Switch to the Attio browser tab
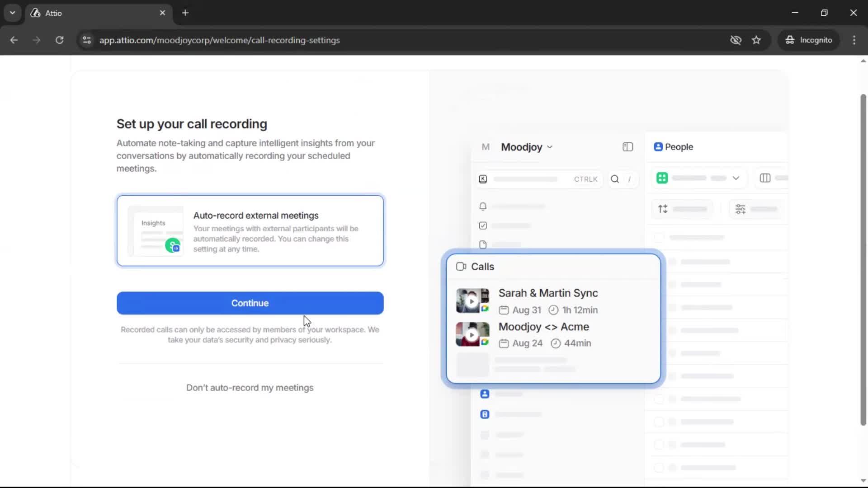Viewport: 868px width, 488px height. tap(68, 13)
